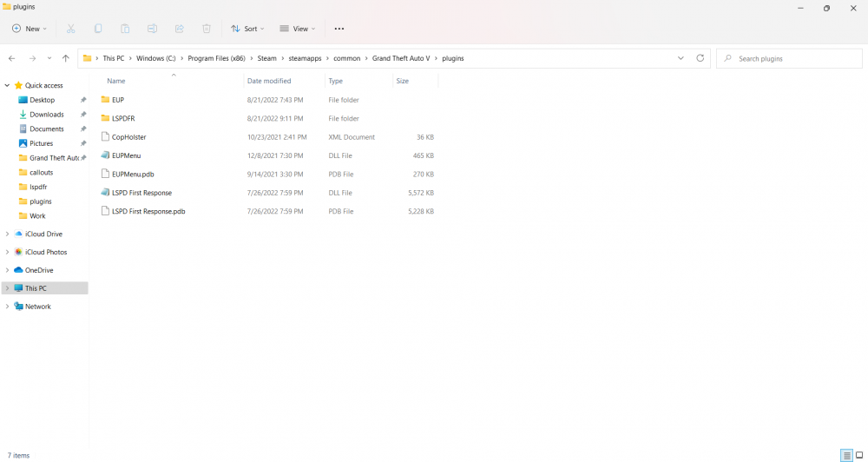Navigate to steamapps in address bar
The height and width of the screenshot is (462, 868).
coord(305,58)
